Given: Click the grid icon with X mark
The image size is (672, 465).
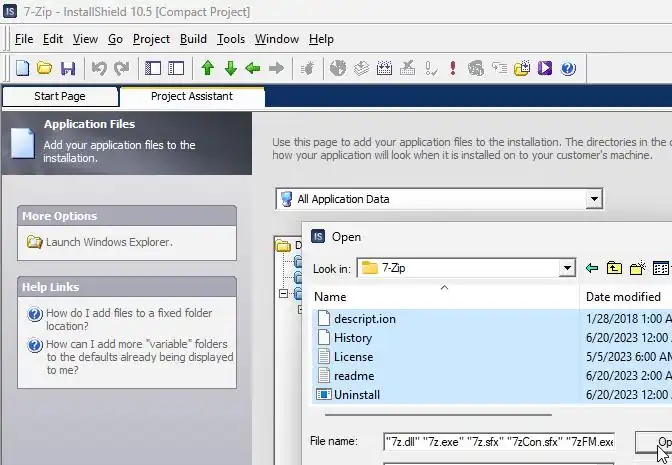Looking at the screenshot, I should [407, 68].
